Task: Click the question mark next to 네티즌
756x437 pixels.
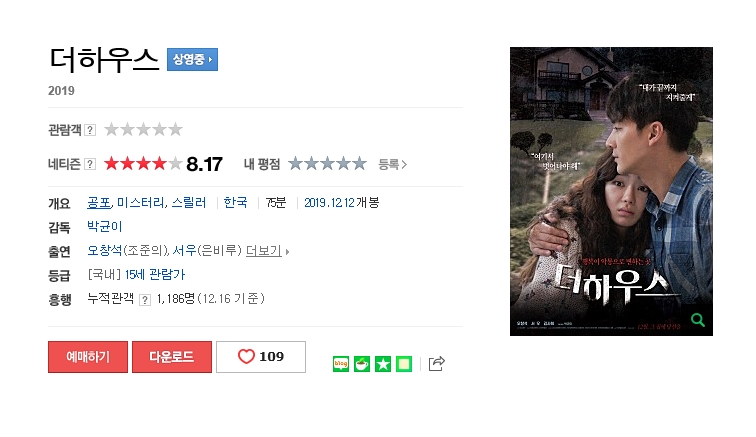Action: pyautogui.click(x=90, y=164)
